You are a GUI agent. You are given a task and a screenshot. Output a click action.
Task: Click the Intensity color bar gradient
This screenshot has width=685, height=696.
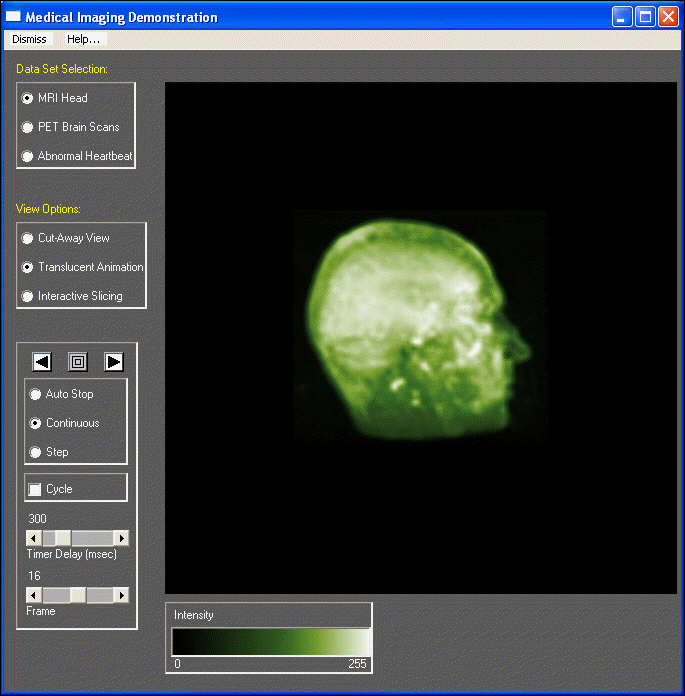pyautogui.click(x=271, y=641)
